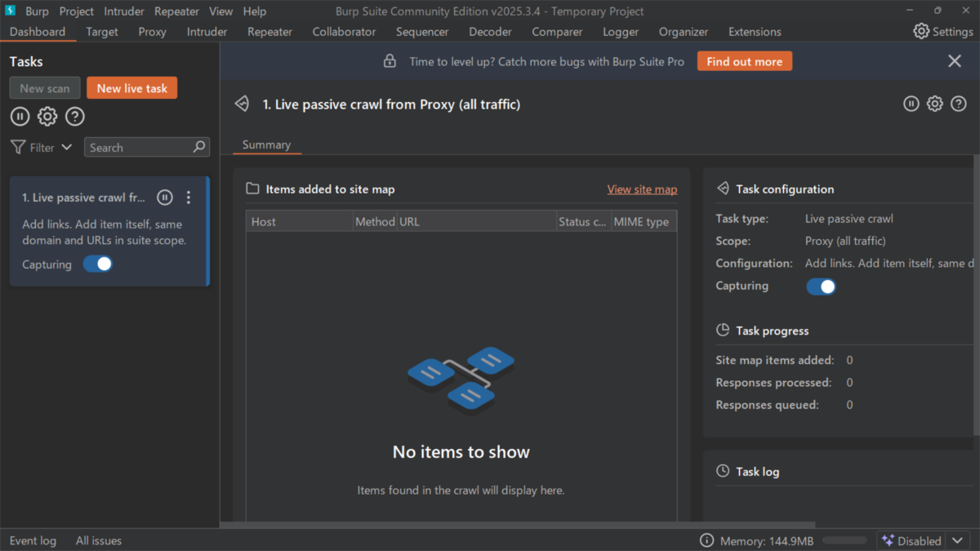Screen dimensions: 980x551
Task: Expand the Filter dropdown chevron
Action: 67,148
